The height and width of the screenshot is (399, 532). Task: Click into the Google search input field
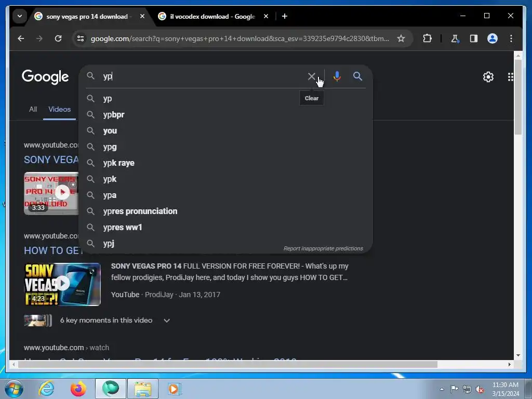pos(204,76)
